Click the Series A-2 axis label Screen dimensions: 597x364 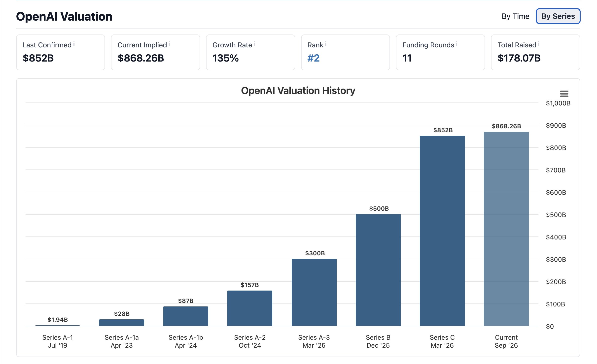[250, 341]
